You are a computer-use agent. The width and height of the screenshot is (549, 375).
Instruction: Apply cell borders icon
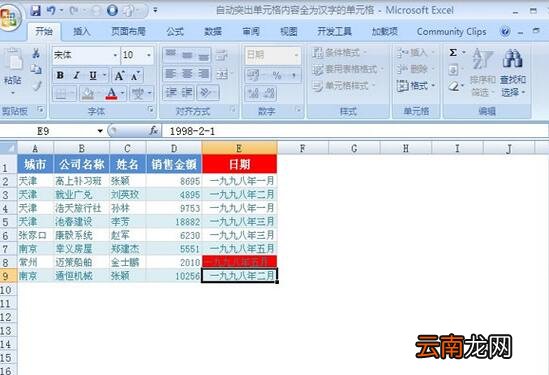(x=61, y=94)
